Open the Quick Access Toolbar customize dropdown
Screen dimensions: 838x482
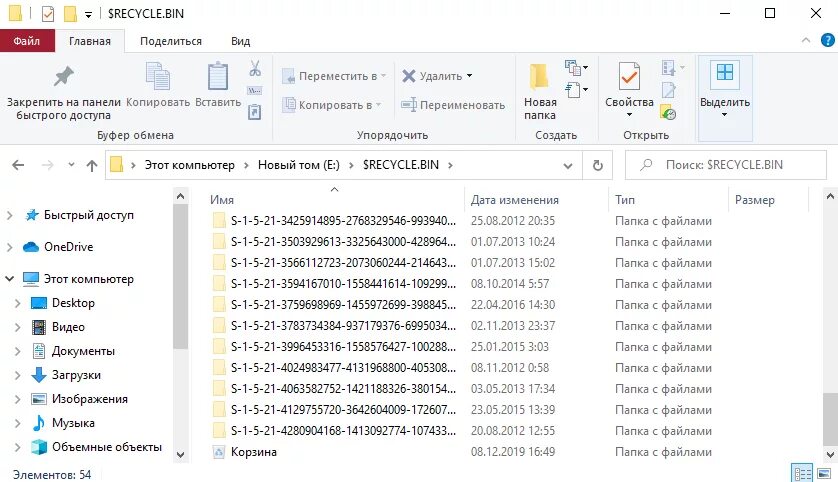point(88,14)
